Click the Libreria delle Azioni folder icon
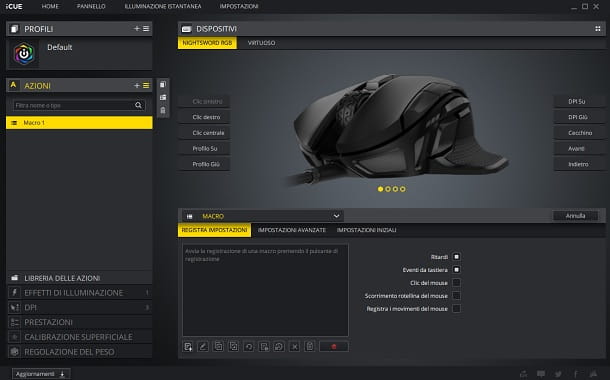 point(14,278)
